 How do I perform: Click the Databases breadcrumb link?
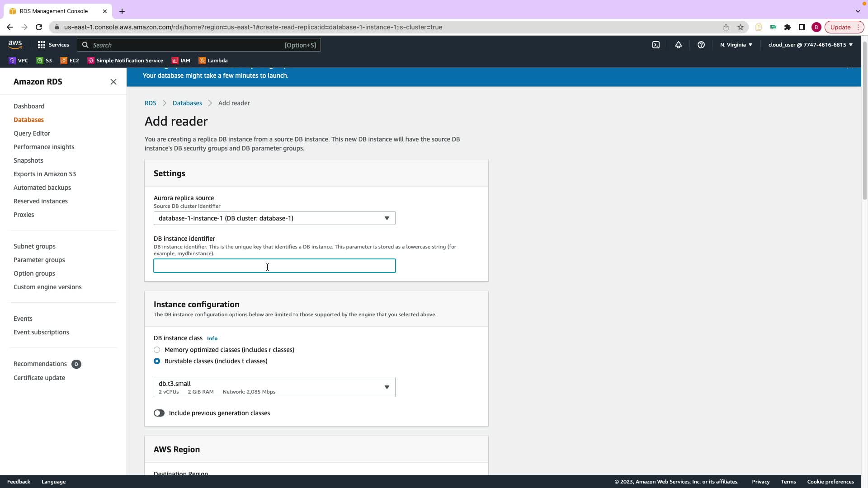tap(187, 103)
